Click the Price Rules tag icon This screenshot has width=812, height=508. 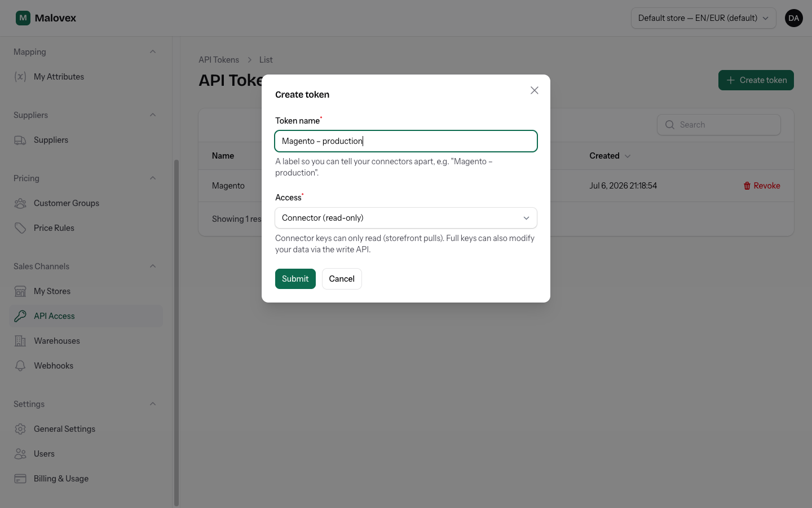coord(20,228)
